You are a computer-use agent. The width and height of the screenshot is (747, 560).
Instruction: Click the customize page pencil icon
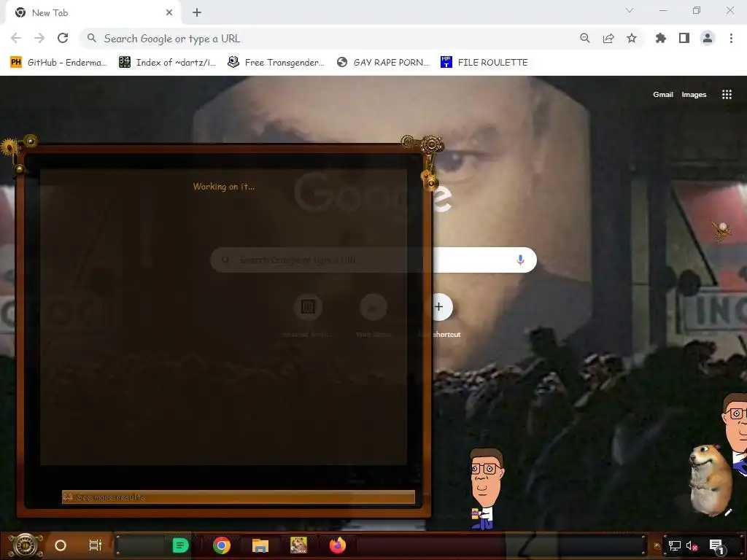729,513
